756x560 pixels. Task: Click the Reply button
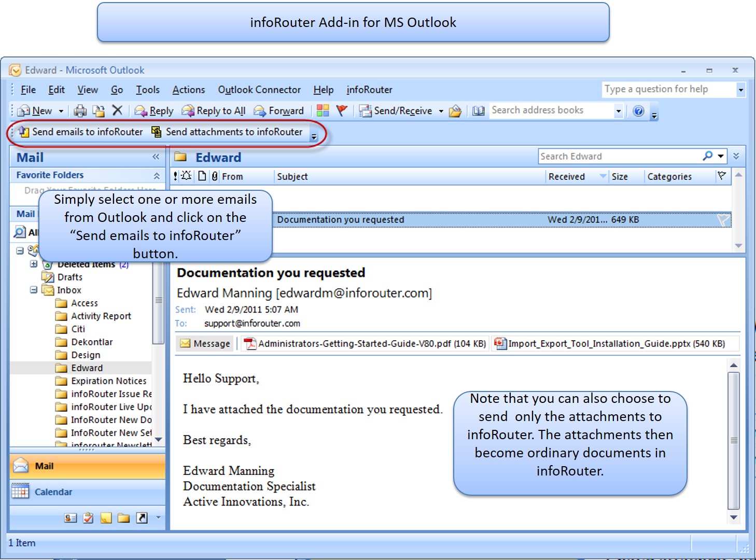(x=154, y=110)
